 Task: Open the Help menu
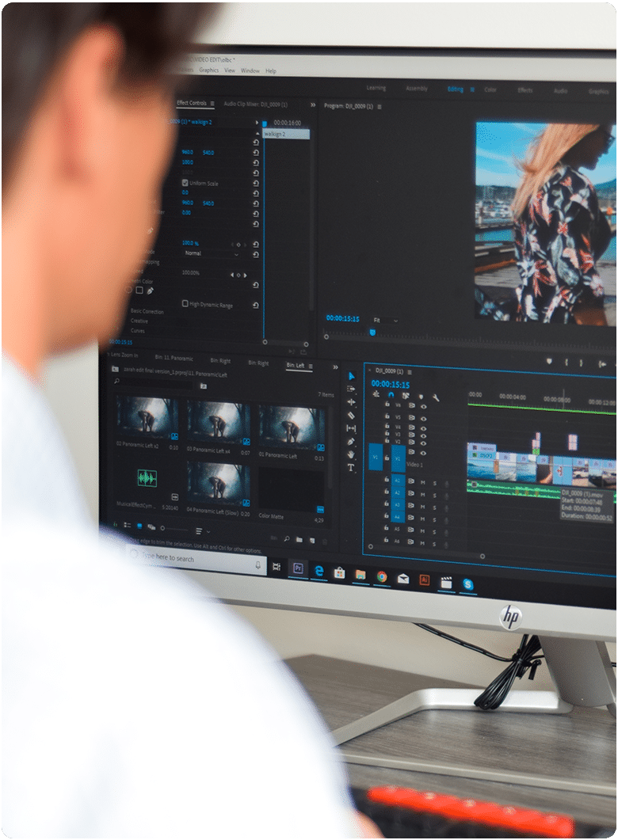271,70
